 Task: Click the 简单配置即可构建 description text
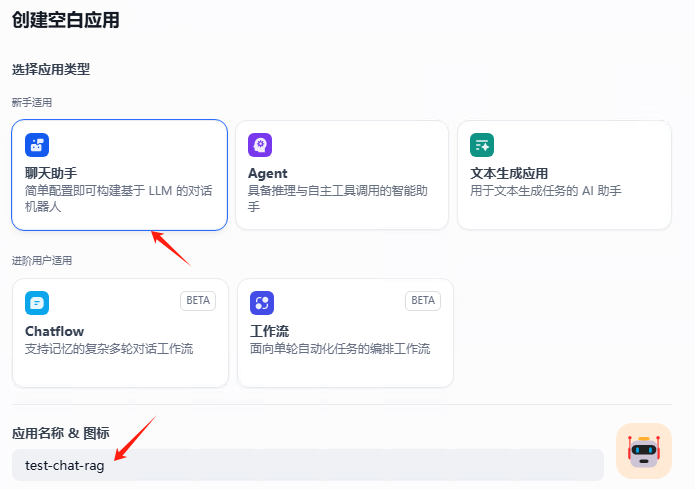click(x=118, y=190)
